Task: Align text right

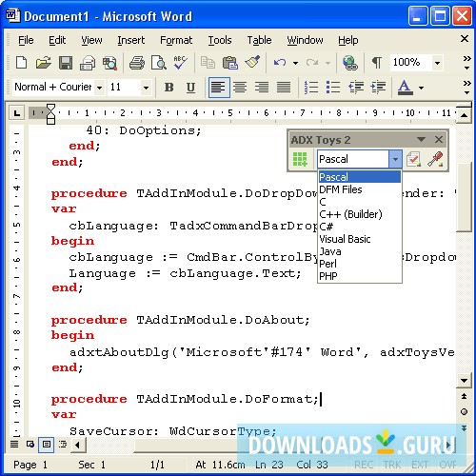Action: (262, 87)
